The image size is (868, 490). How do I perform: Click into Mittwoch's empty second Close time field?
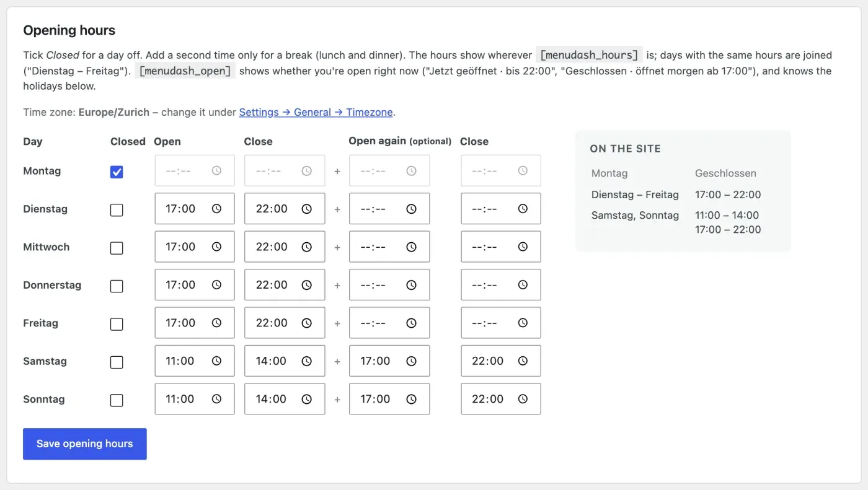501,247
